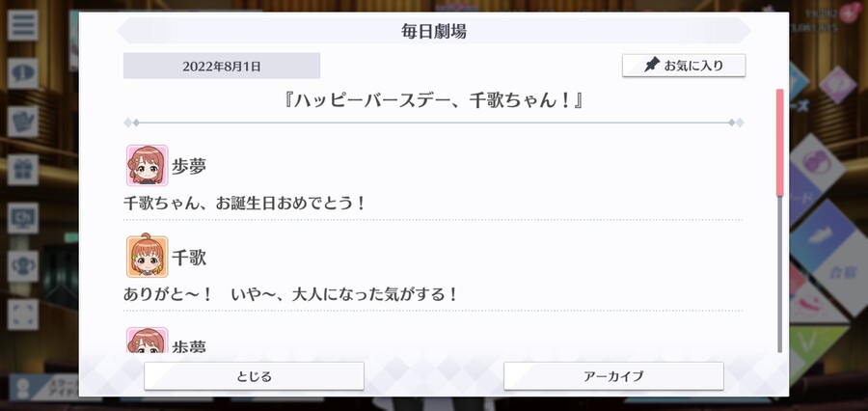This screenshot has width=868, height=411.
Task: Click the 毎日劇場 title header
Action: click(x=434, y=31)
